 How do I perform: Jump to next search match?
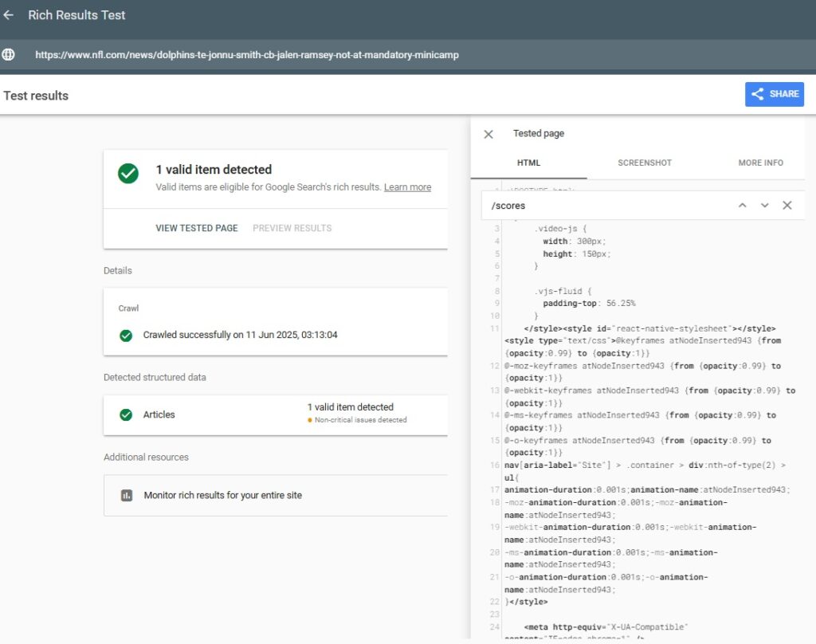click(x=764, y=205)
